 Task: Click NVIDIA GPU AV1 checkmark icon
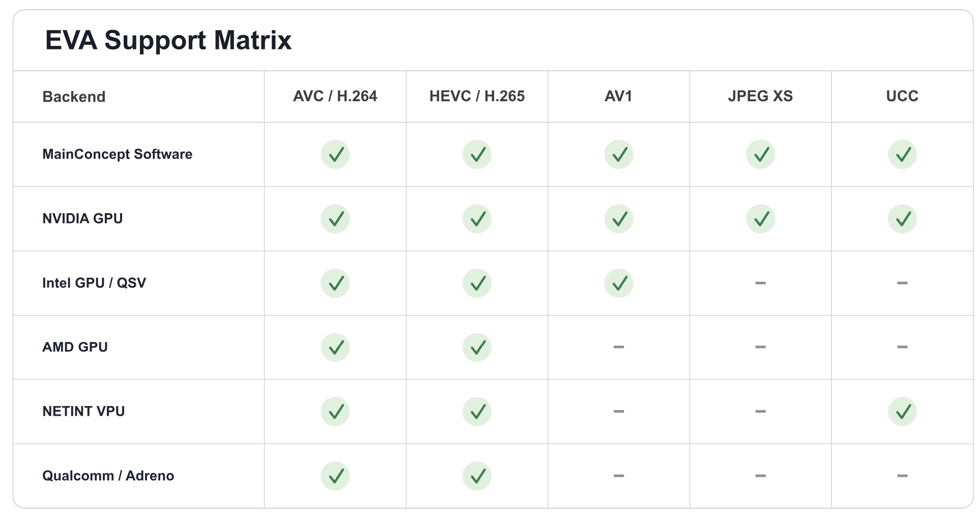coord(618,219)
